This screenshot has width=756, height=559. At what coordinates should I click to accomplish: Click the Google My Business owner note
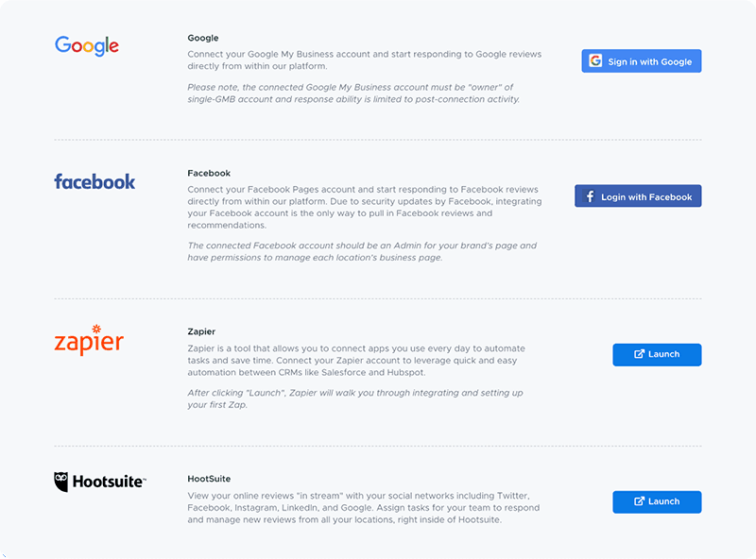[x=353, y=93]
